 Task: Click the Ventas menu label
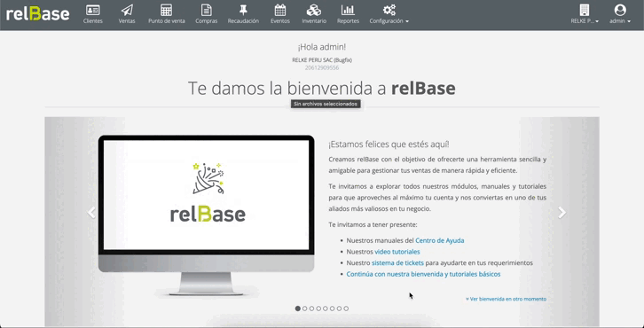(x=127, y=21)
